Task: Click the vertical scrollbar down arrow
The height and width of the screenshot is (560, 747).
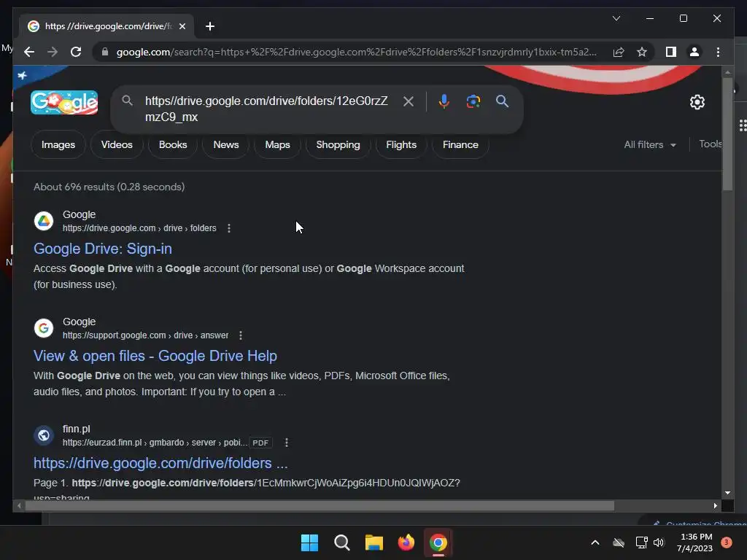Action: [x=727, y=493]
